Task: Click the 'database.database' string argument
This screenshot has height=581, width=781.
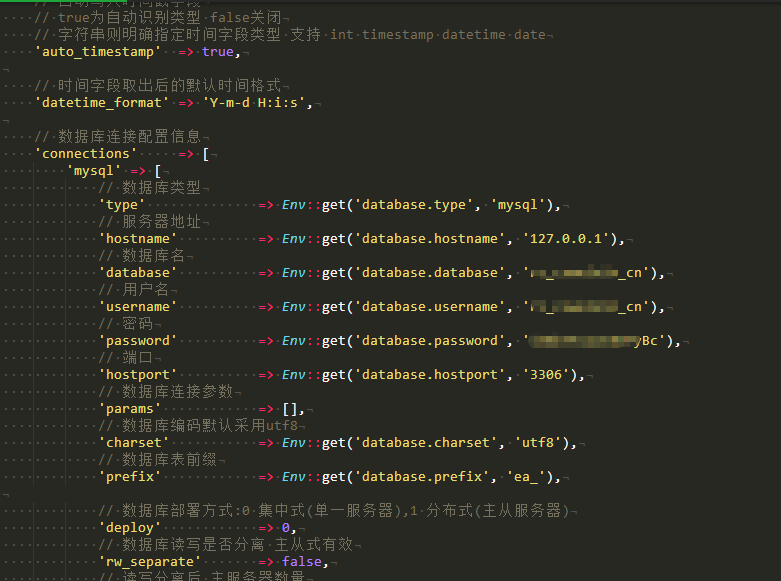Action: [430, 272]
